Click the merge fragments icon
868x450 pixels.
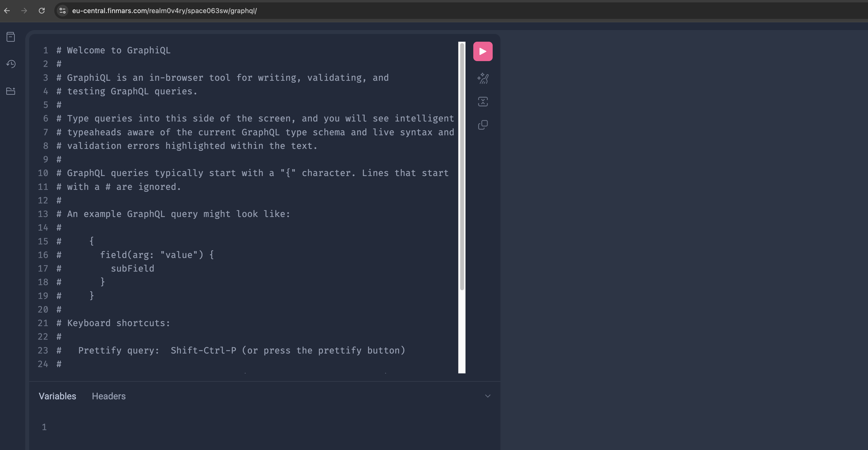[482, 101]
